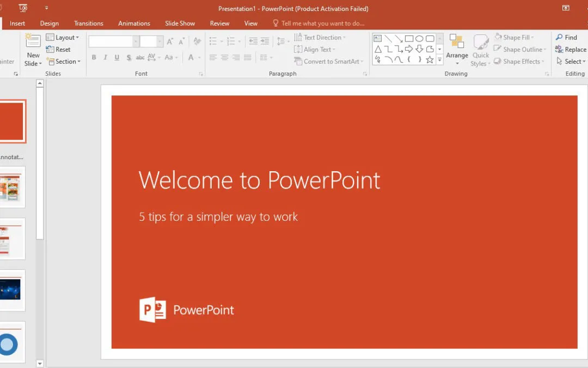588x368 pixels.
Task: Open the font name combo box
Action: [x=114, y=41]
